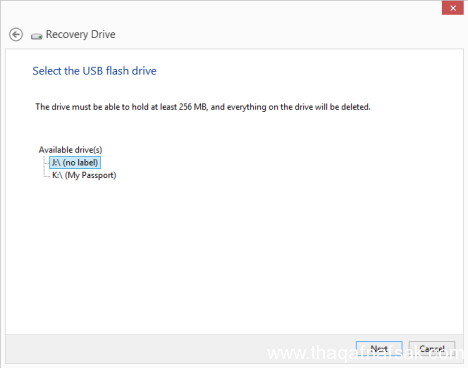The image size is (468, 368).
Task: Click the blank title bar area near top
Action: click(220, 10)
